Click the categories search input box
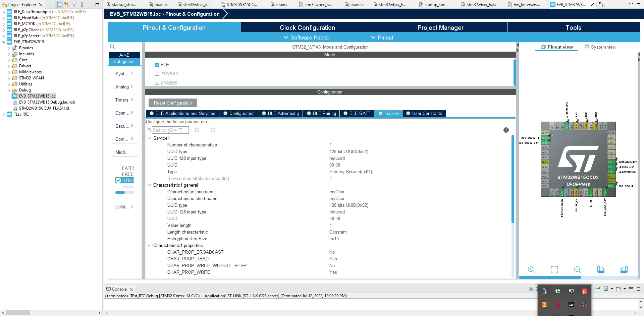Image resolution: width=644 pixels, height=316 pixels. 129,47
